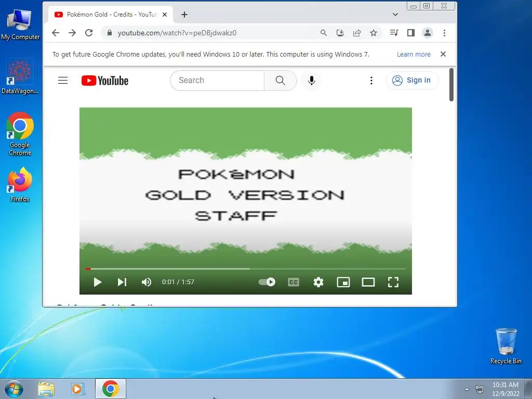
Task: Open the media controls icon in Chrome toolbar
Action: (x=394, y=33)
